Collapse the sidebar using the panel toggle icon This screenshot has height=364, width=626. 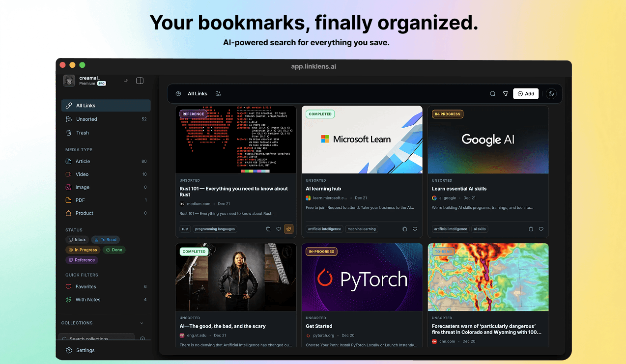140,81
